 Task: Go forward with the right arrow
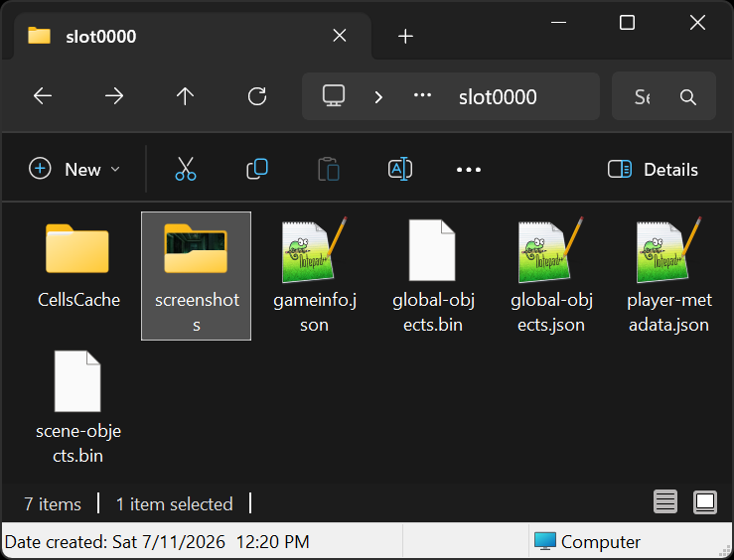click(x=114, y=96)
